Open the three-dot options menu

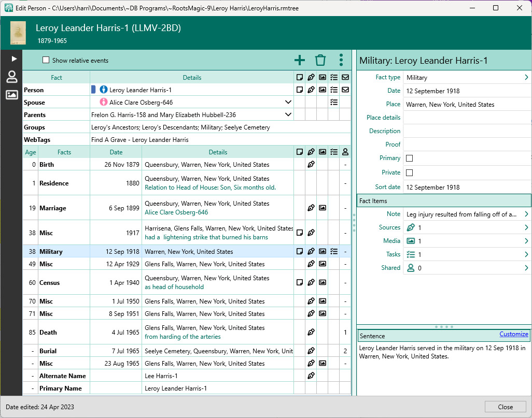[x=341, y=60]
